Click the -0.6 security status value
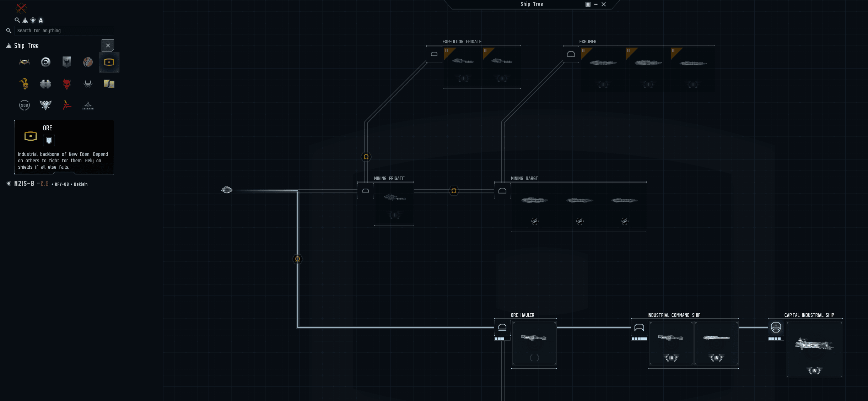Viewport: 868px width, 401px height. [43, 184]
